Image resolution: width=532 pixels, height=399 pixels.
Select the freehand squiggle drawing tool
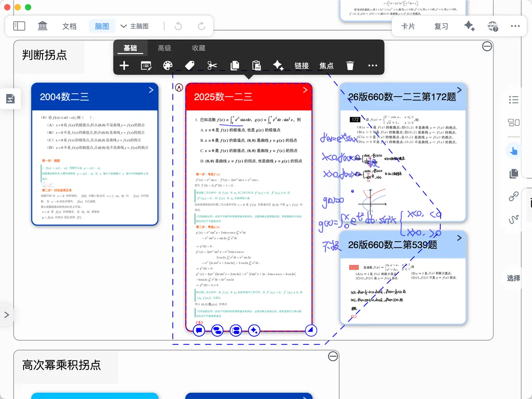click(514, 219)
